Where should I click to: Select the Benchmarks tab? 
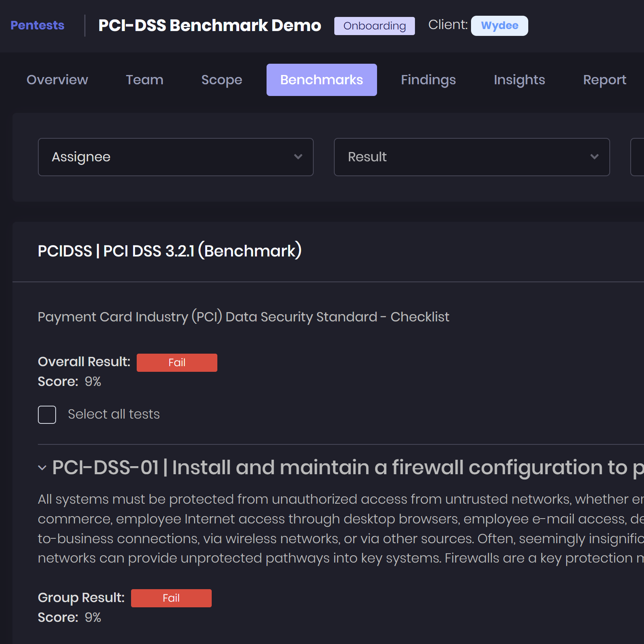322,80
